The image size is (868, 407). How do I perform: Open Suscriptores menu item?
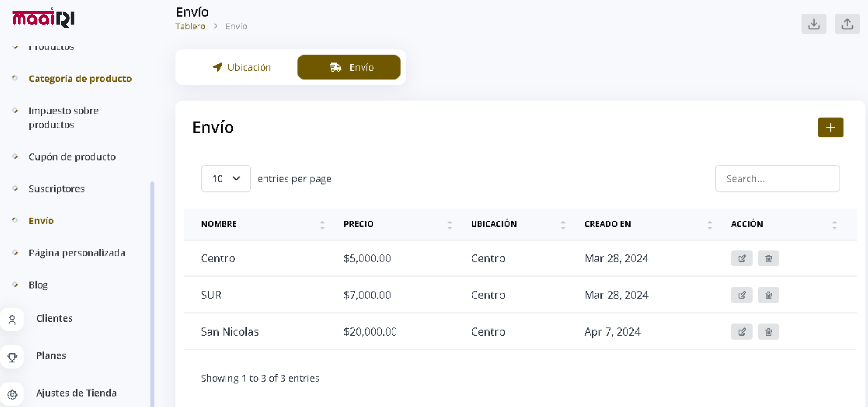[x=57, y=189]
